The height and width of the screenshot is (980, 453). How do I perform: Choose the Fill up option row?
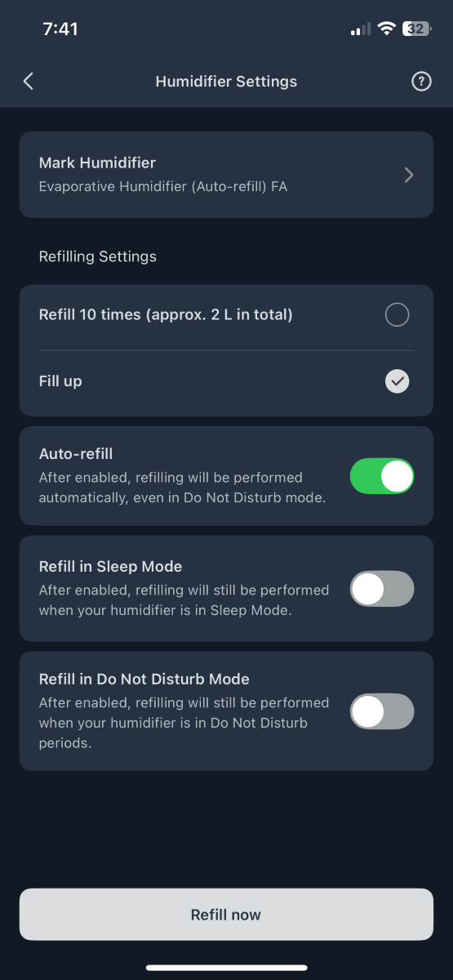pyautogui.click(x=226, y=381)
